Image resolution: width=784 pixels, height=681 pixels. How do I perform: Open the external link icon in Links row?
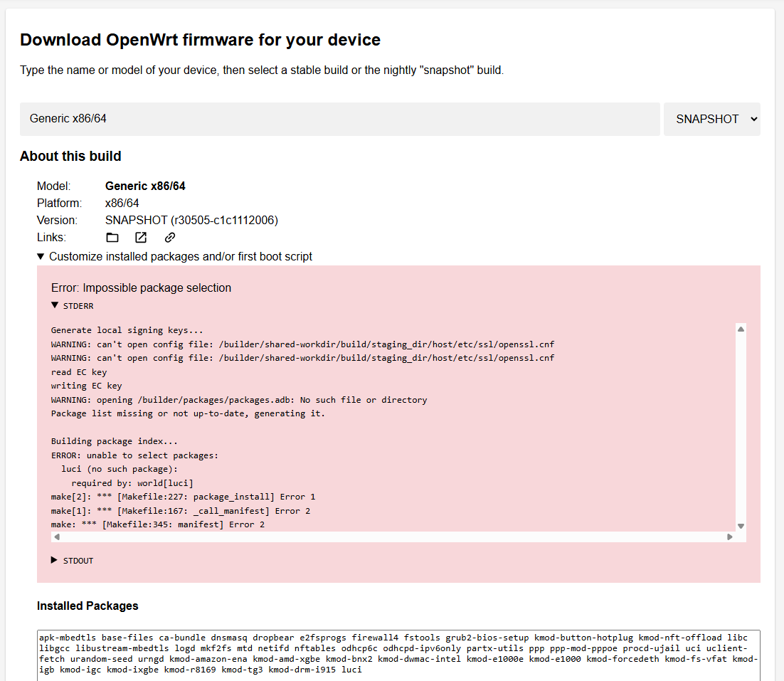141,238
